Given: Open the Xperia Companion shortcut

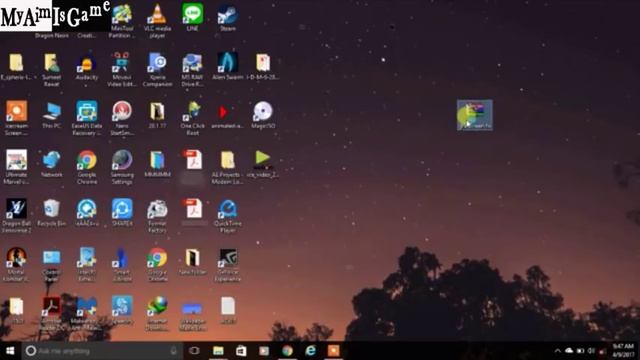Looking at the screenshot, I should [x=157, y=69].
